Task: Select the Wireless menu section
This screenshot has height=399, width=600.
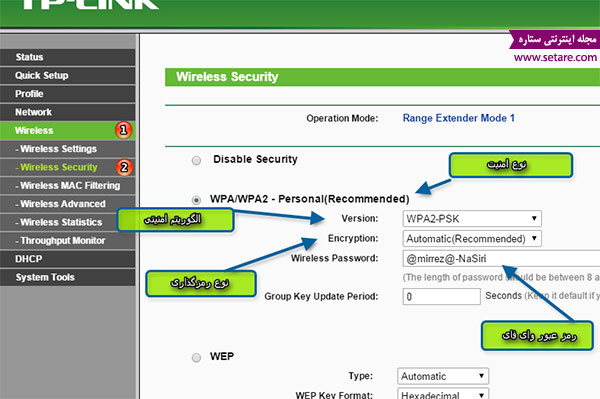Action: coord(67,130)
